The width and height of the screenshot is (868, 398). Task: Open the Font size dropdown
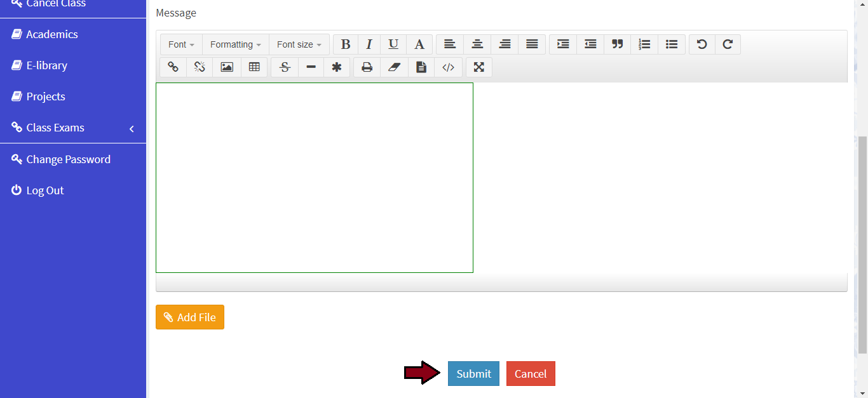tap(299, 44)
